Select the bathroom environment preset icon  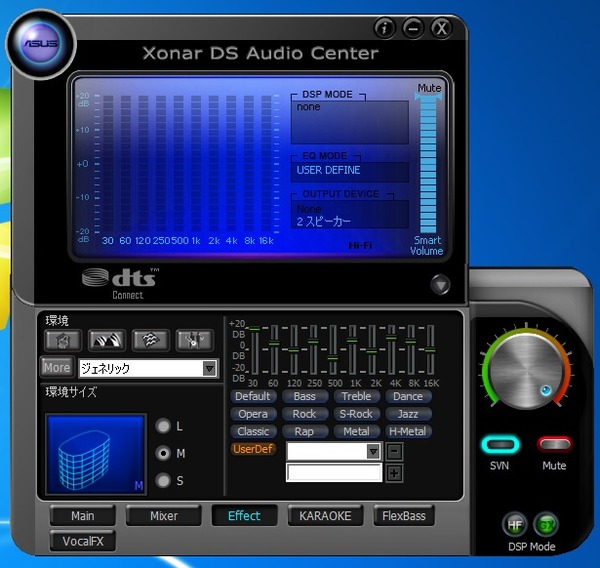point(63,340)
